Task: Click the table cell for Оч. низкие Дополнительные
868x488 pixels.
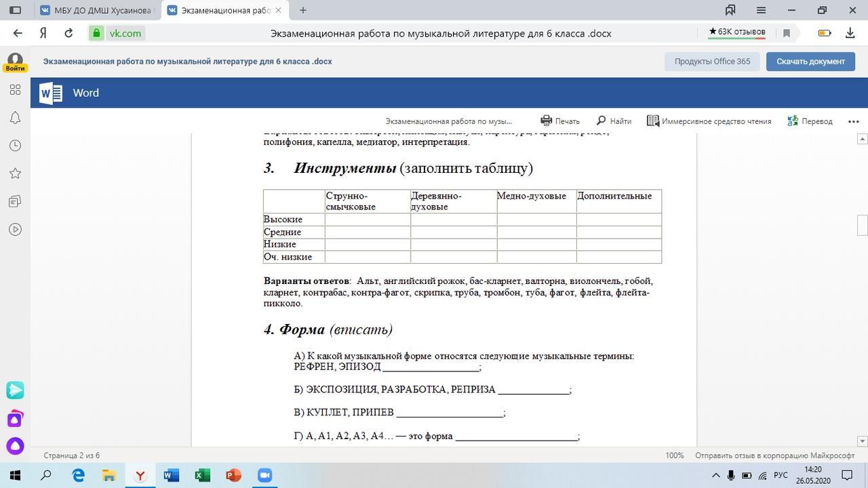Action: [x=619, y=257]
